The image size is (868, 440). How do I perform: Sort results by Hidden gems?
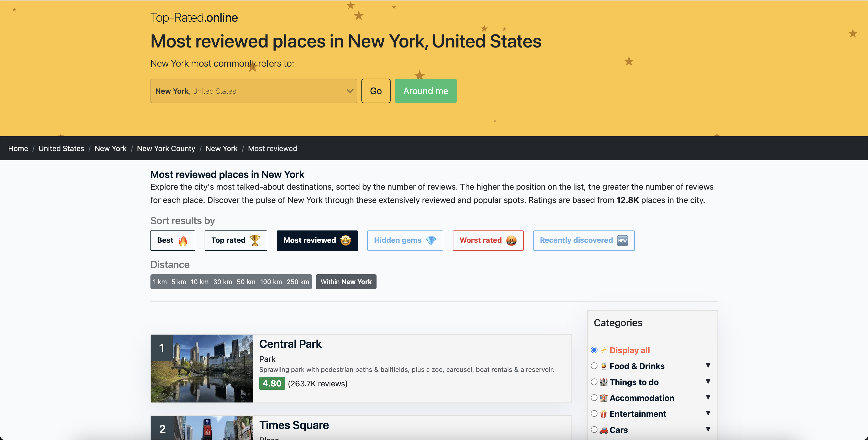point(405,240)
